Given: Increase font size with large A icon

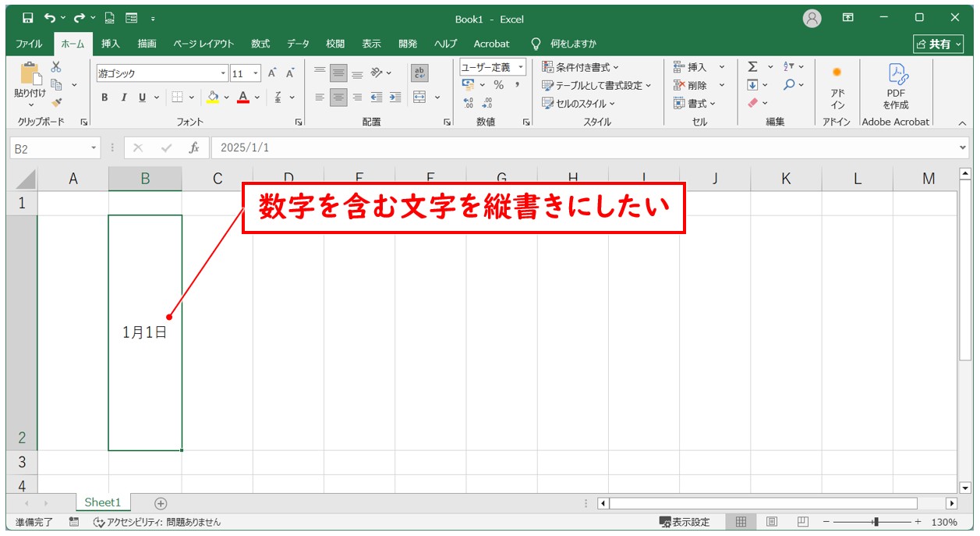Looking at the screenshot, I should pyautogui.click(x=272, y=73).
